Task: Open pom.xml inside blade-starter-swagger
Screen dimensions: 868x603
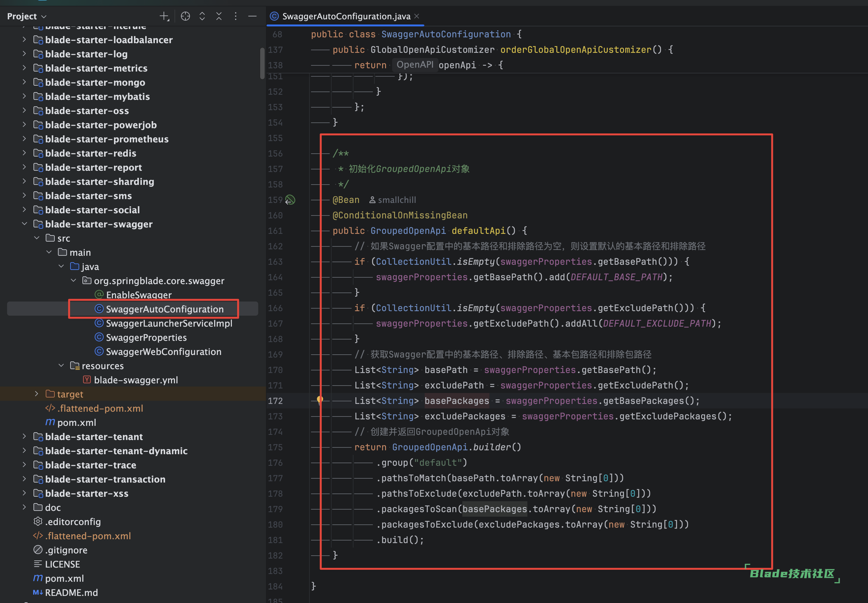Action: [x=77, y=422]
